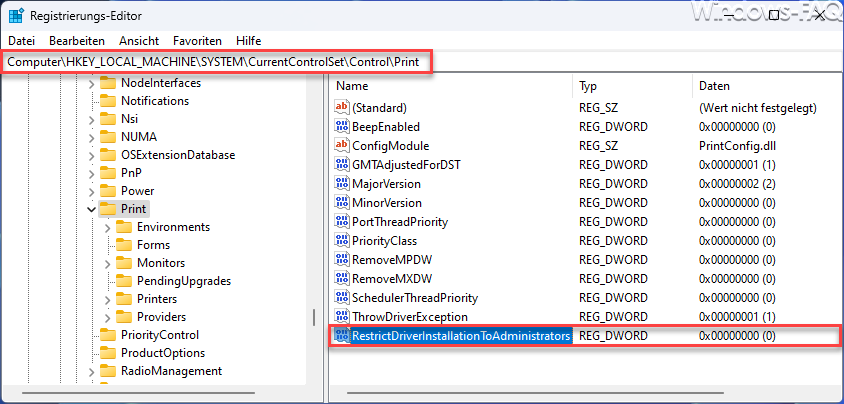Click the MajorVersion DWORD icon
844x404 pixels.
tap(342, 183)
